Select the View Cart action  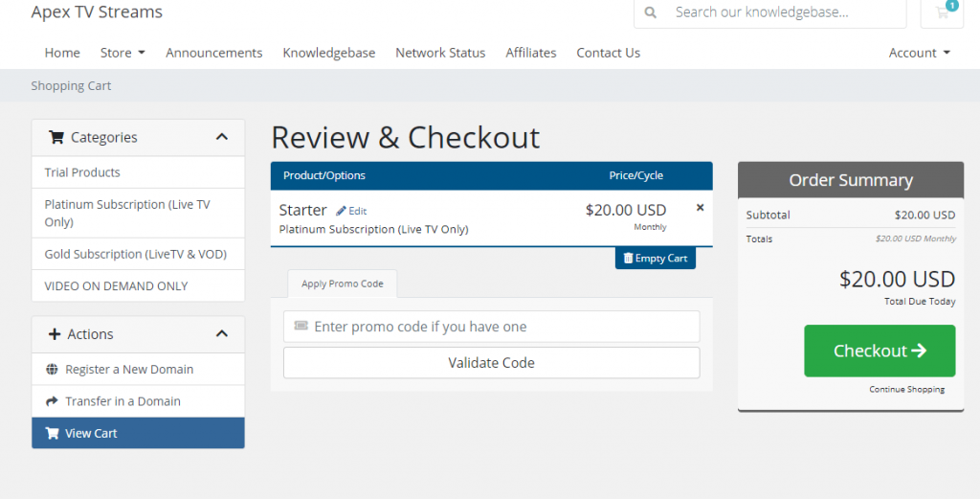138,433
